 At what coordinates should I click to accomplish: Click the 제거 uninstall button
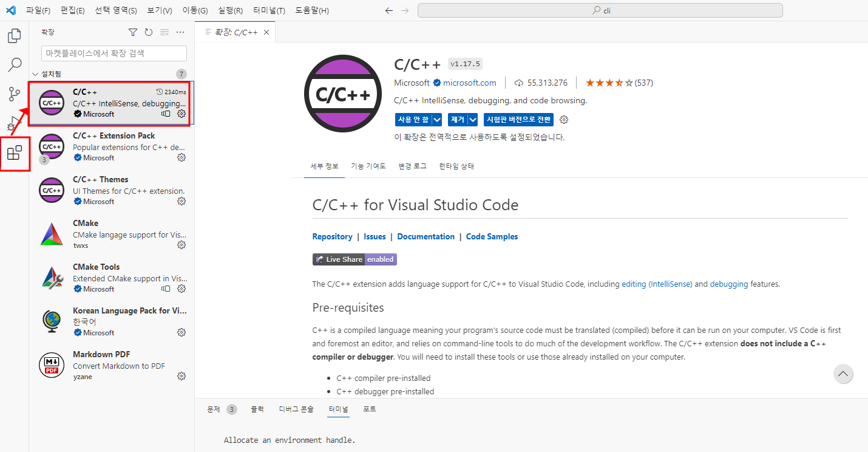pyautogui.click(x=457, y=120)
